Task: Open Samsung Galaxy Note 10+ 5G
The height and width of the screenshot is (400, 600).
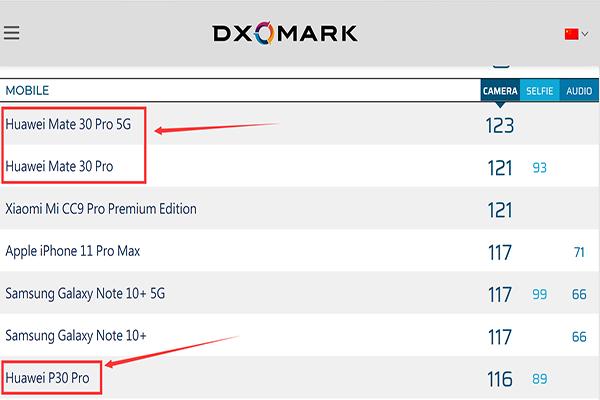Action: (88, 294)
